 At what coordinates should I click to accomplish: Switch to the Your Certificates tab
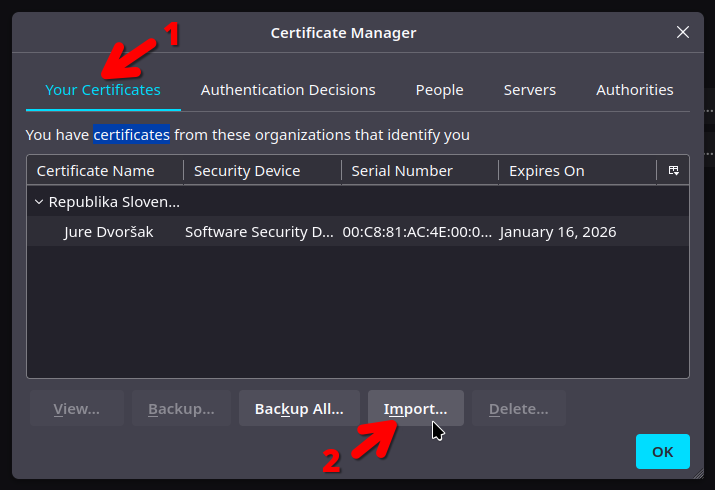103,90
